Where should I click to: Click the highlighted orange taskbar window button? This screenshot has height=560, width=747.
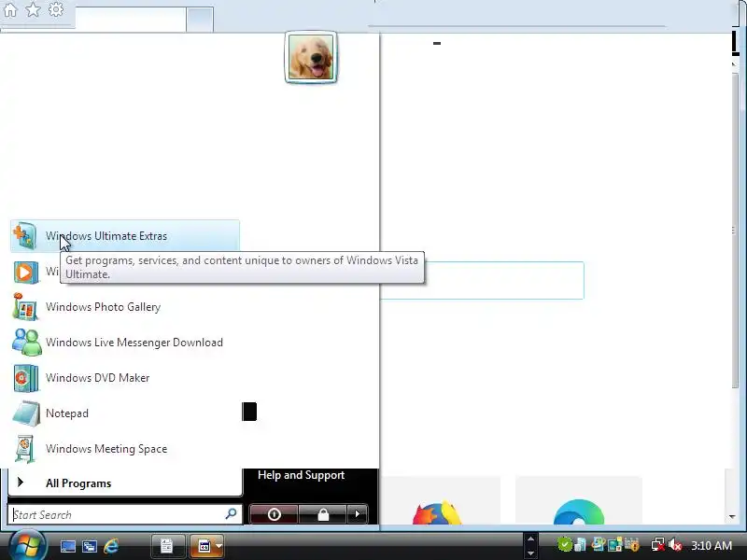204,546
